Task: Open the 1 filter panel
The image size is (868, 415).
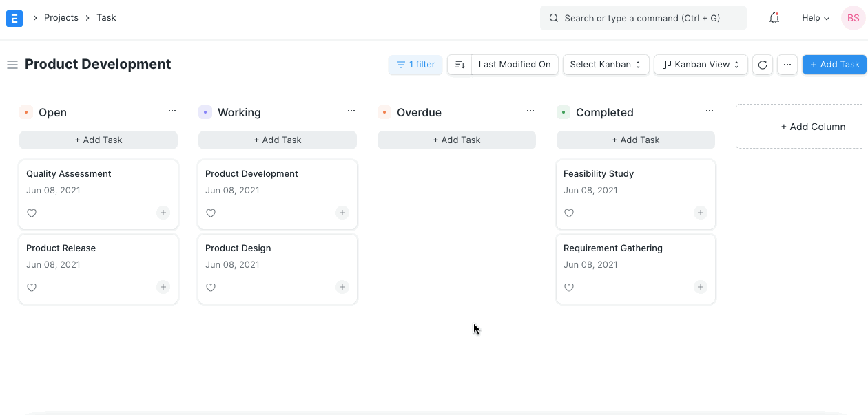Action: click(415, 64)
